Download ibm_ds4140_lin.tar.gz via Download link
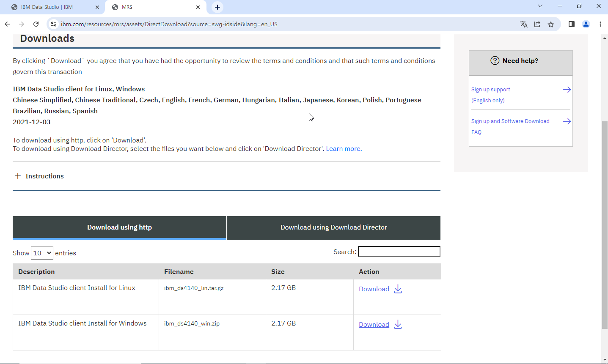This screenshot has width=608, height=364. (x=374, y=289)
